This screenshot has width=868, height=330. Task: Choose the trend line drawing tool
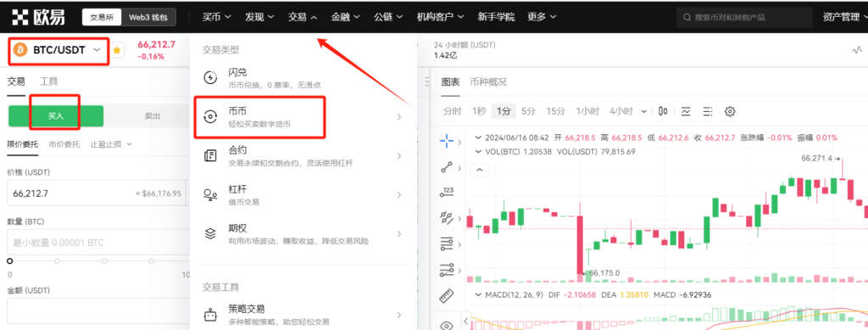pos(446,166)
